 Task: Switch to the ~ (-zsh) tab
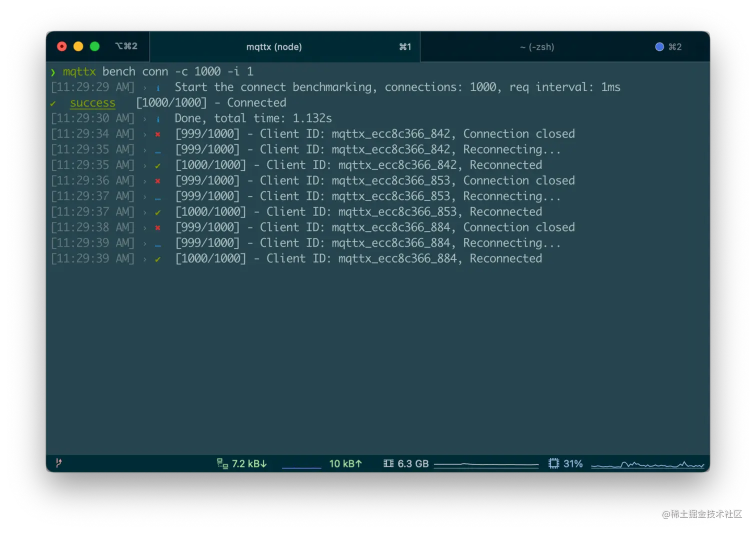point(565,46)
